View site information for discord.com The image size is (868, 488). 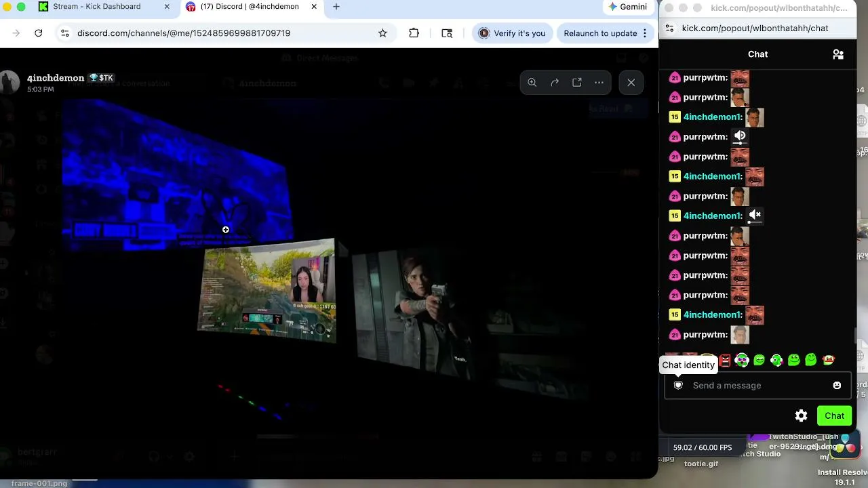tap(64, 33)
